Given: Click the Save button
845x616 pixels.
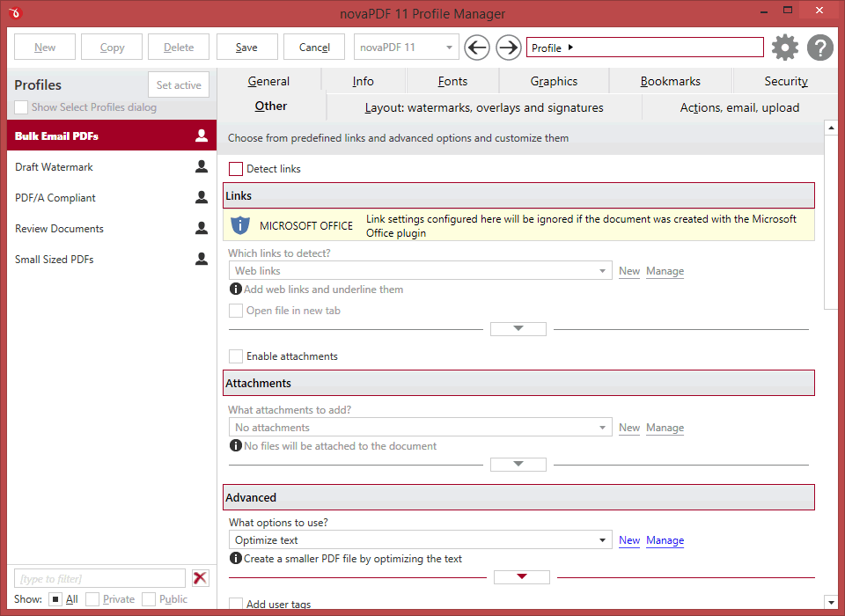Looking at the screenshot, I should tap(246, 48).
